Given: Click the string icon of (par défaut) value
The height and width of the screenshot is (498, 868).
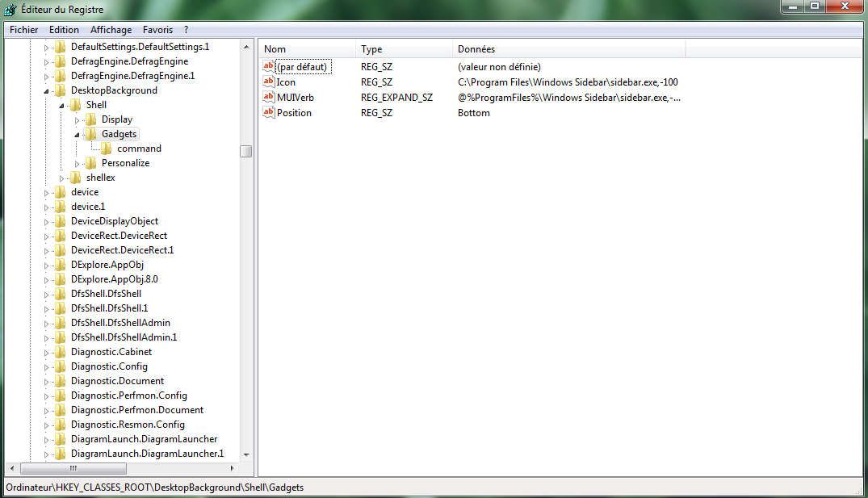Looking at the screenshot, I should (269, 66).
